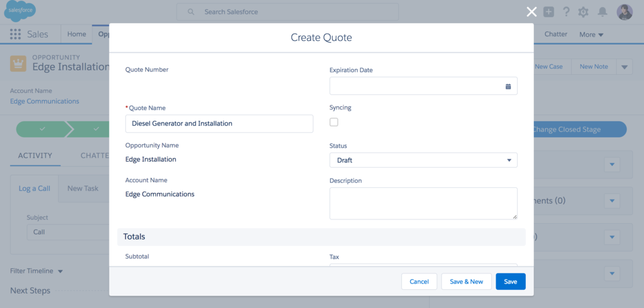Open the Expiration Date calendar picker
644x308 pixels.
pos(508,86)
